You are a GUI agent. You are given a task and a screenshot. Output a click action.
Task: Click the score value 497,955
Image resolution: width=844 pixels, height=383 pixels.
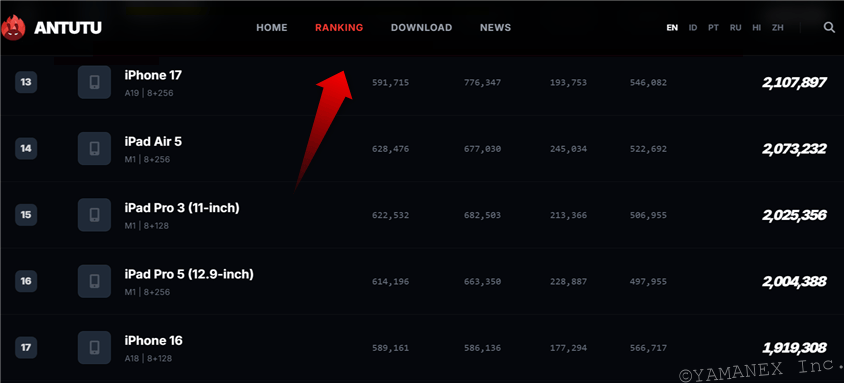tap(648, 282)
